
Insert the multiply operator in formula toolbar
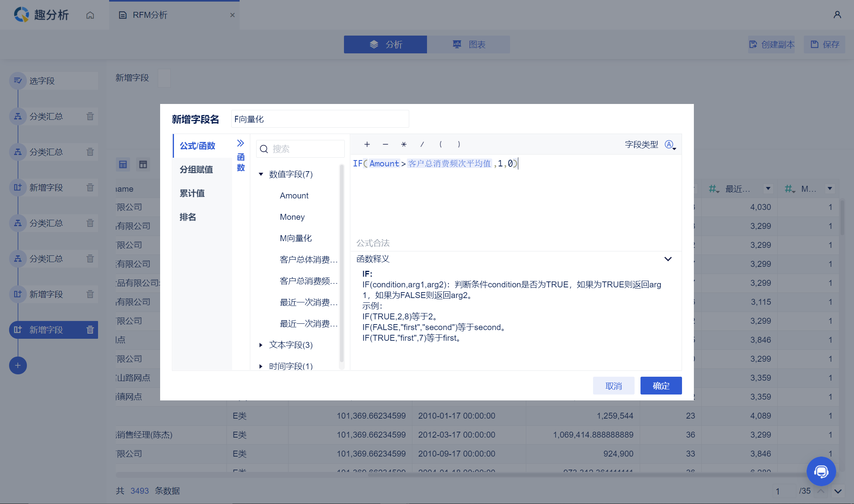pos(404,144)
